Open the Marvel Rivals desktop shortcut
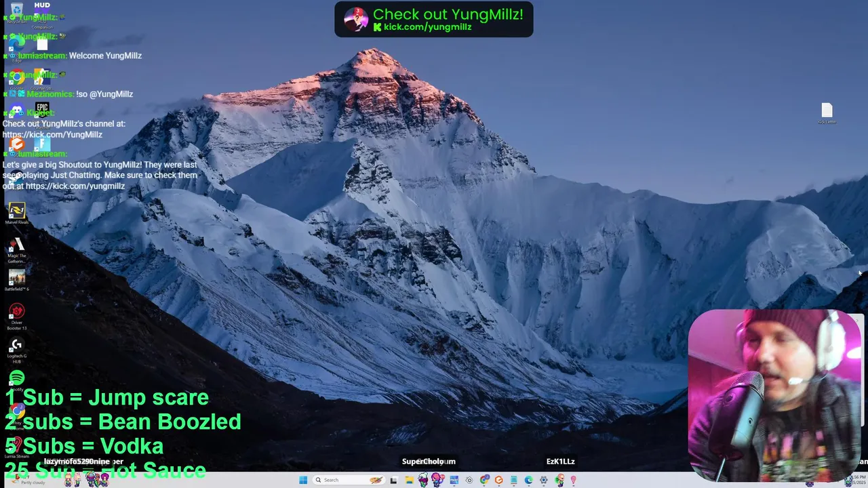Screen dimensions: 868x488 [17, 213]
